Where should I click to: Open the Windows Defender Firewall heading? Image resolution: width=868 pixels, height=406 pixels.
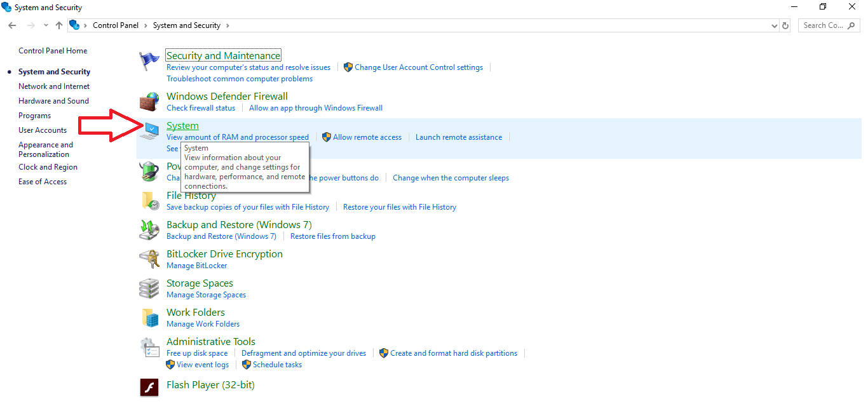[227, 97]
